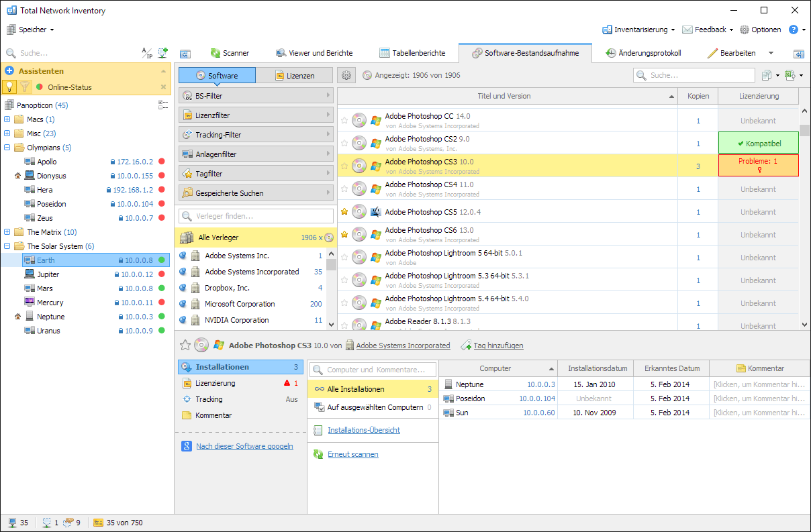811x532 pixels.
Task: Expand the Macs folder in tree
Action: pyautogui.click(x=7, y=119)
